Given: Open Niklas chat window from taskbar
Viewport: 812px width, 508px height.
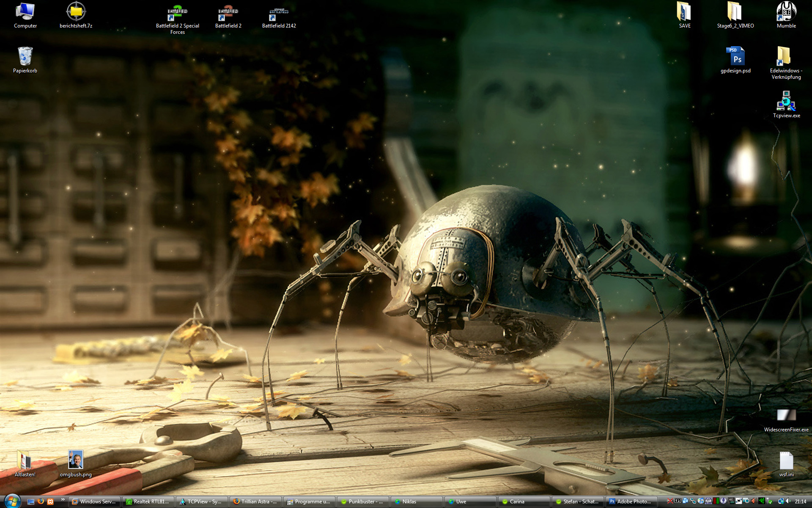Looking at the screenshot, I should click(417, 501).
